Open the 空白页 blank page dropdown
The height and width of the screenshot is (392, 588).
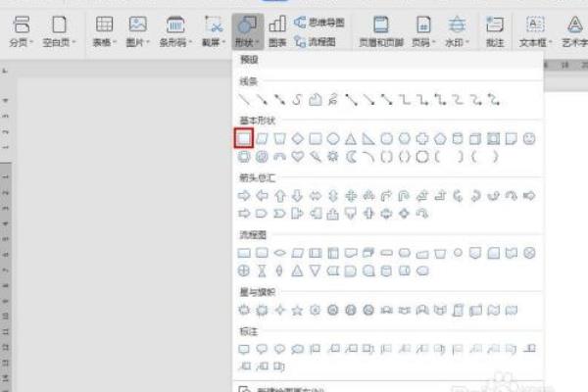click(x=59, y=31)
